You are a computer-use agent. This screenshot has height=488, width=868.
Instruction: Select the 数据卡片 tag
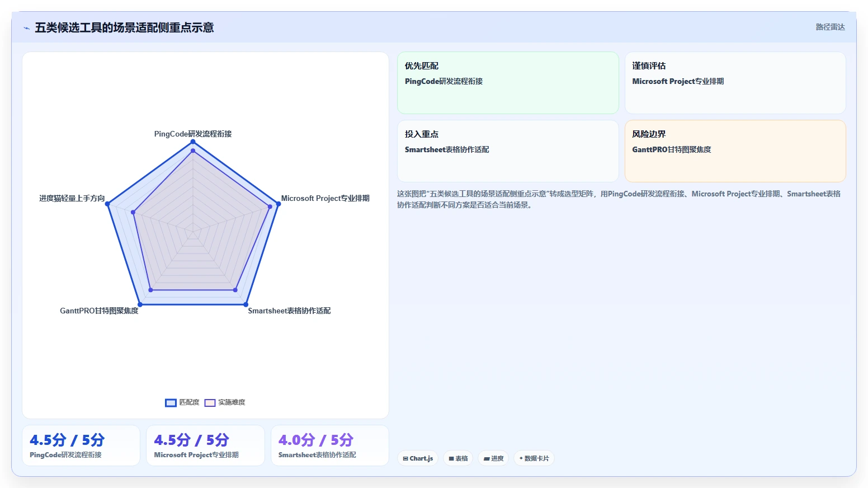(x=534, y=458)
